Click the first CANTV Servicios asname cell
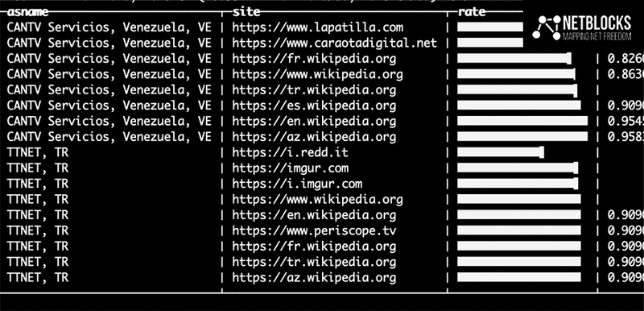This screenshot has width=644, height=311. (109, 27)
